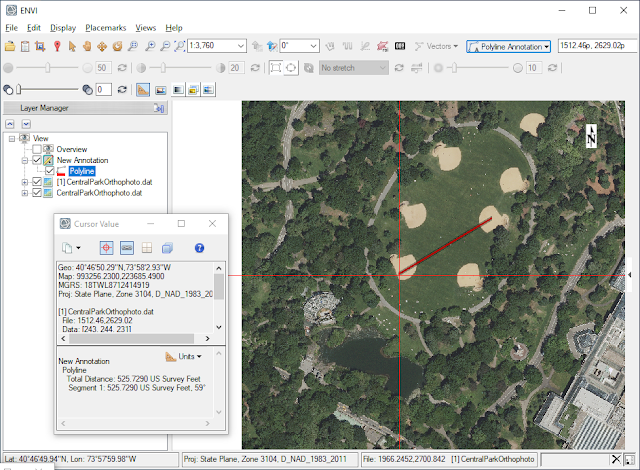Toggle the Overview layer checkbox
This screenshot has width=640, height=470.
pos(37,149)
